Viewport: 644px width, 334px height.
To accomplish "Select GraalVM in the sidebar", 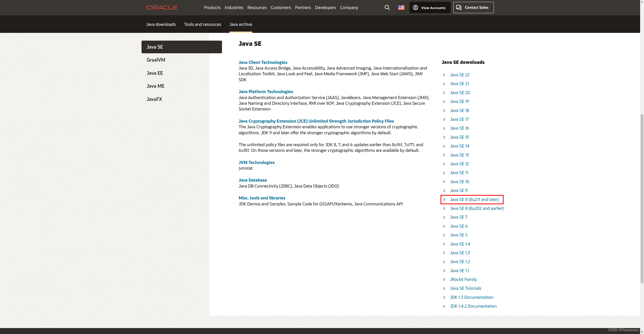I will (156, 60).
